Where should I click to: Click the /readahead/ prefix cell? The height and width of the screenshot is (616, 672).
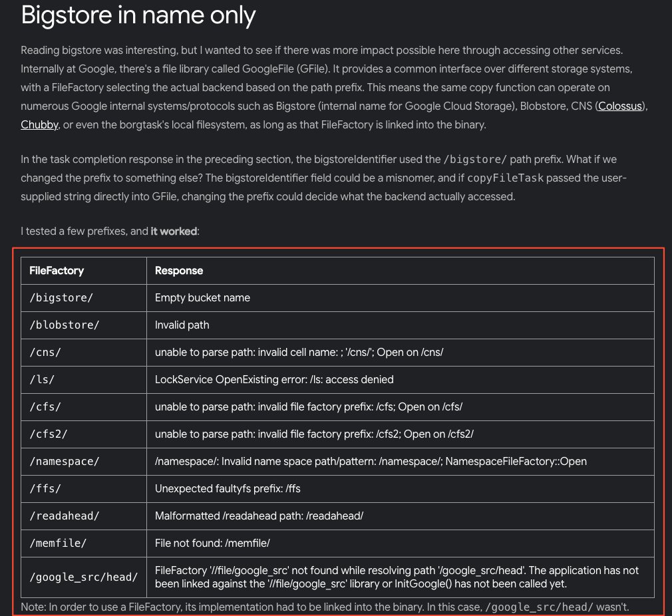click(x=84, y=516)
